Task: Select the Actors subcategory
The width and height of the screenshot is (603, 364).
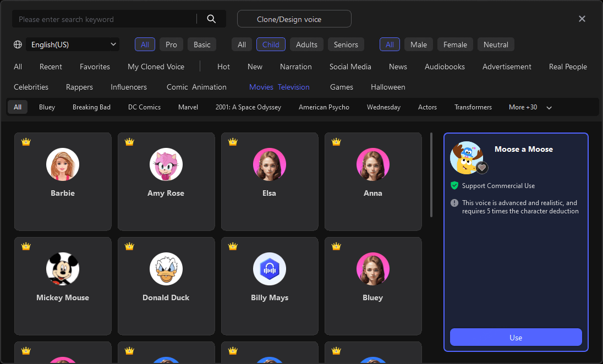Action: pos(427,107)
